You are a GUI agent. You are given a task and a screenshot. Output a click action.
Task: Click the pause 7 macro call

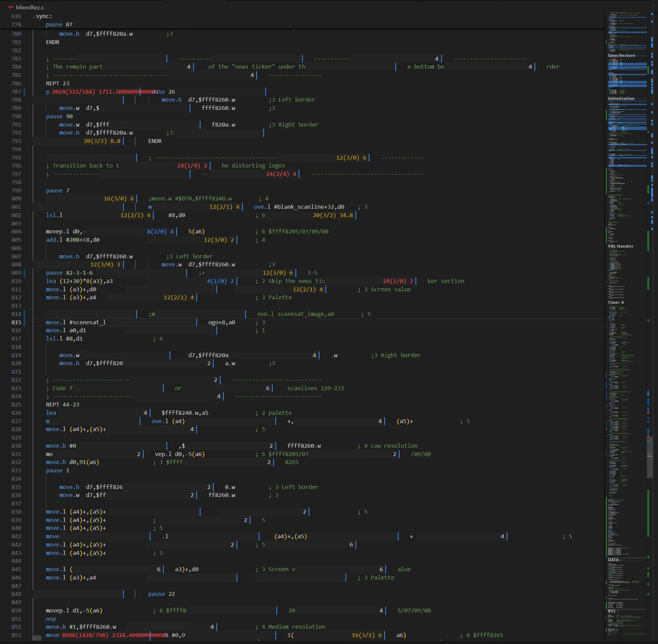[x=58, y=191]
